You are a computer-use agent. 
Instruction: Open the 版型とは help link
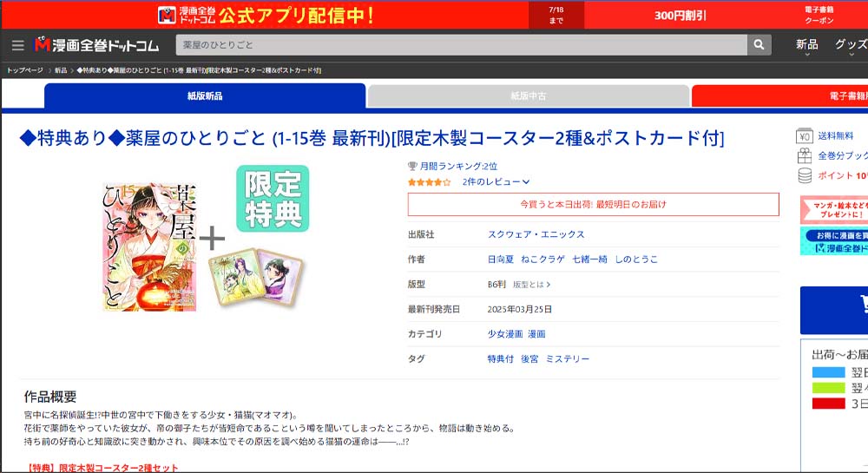click(x=531, y=285)
